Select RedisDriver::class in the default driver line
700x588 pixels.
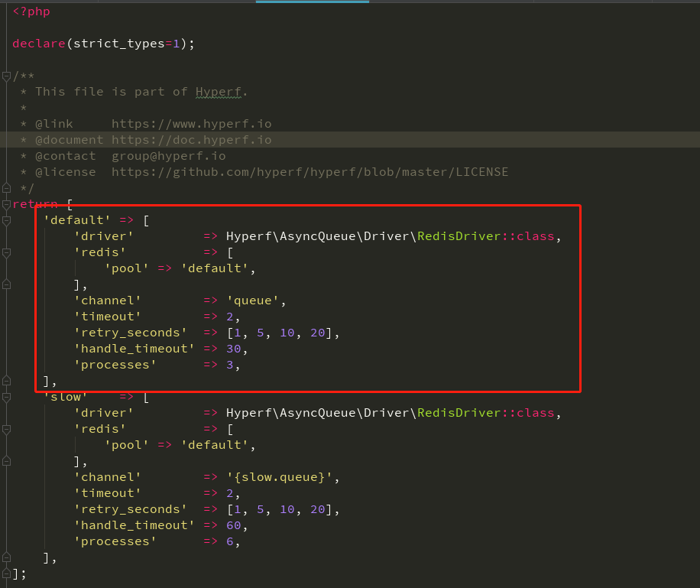(x=489, y=236)
